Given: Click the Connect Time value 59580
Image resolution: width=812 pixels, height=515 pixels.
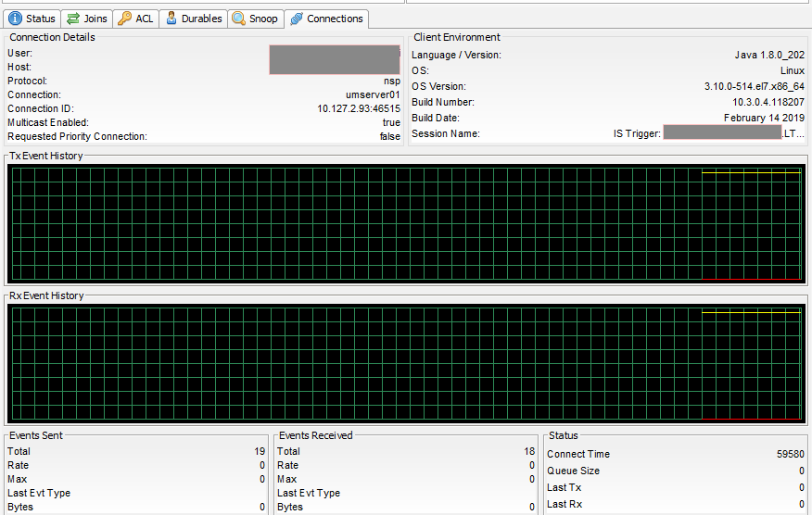Looking at the screenshot, I should pos(791,454).
